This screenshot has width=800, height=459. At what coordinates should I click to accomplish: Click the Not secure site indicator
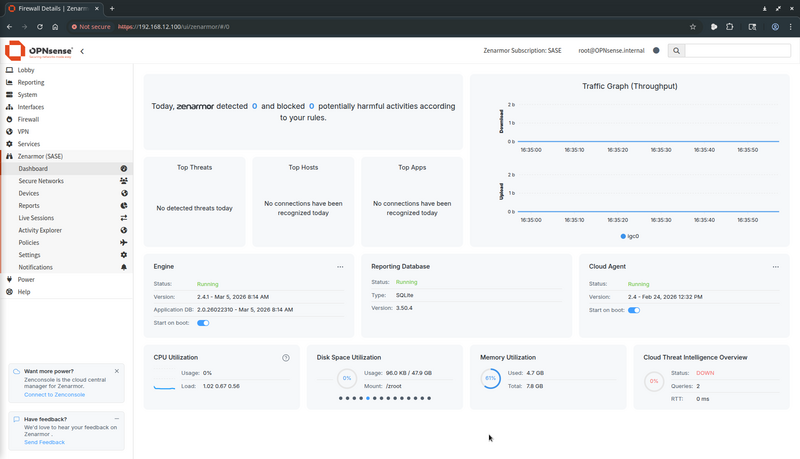coord(91,27)
